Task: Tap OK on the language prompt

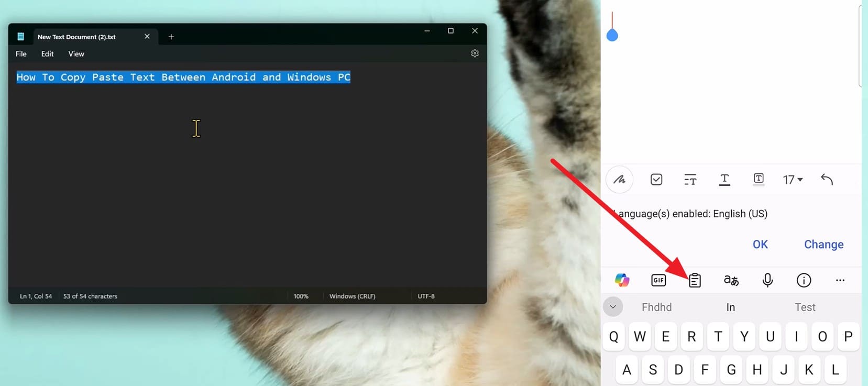Action: 760,244
